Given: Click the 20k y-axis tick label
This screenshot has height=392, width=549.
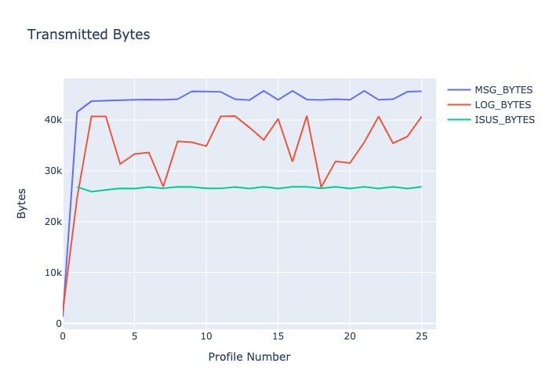Looking at the screenshot, I should click(x=53, y=222).
